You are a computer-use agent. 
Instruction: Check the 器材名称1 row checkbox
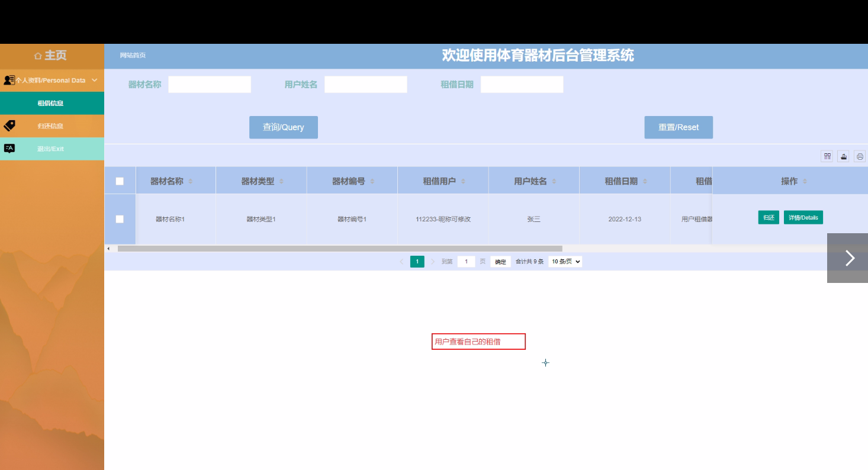(120, 219)
